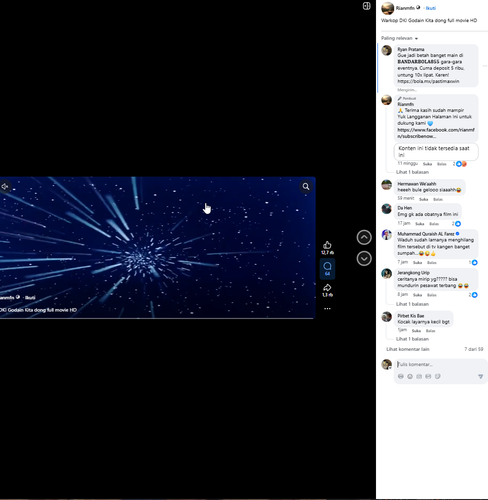Go to previous video with up chevron
This screenshot has width=488, height=500.
click(364, 237)
